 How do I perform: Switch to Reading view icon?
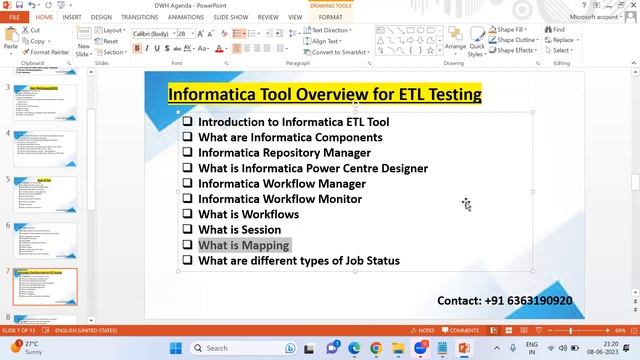coord(524,330)
